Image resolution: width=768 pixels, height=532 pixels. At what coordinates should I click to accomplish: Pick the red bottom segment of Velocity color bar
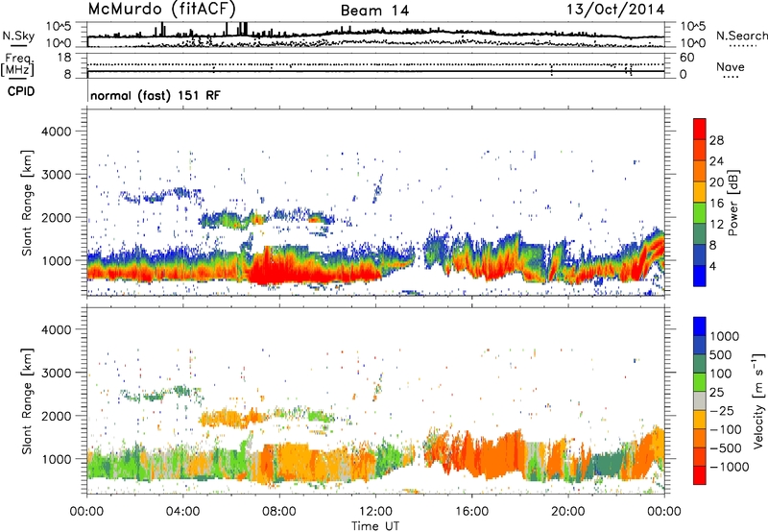(x=700, y=475)
